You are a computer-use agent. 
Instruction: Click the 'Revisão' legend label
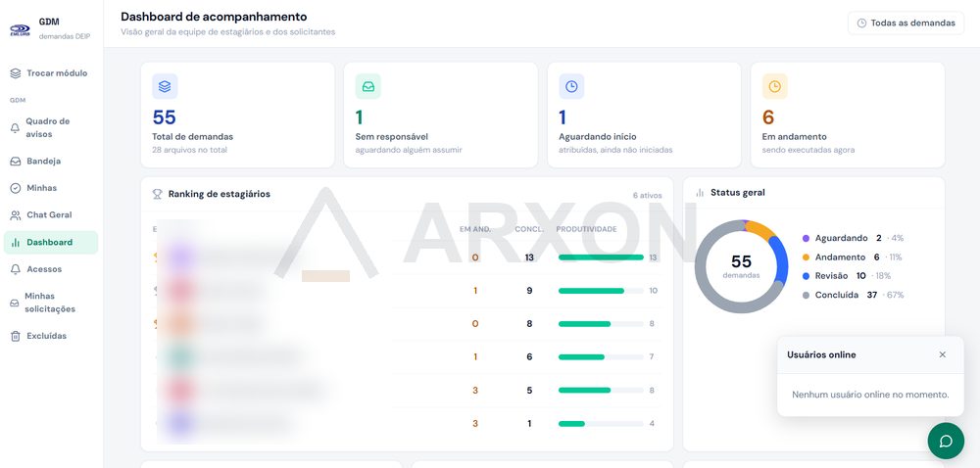pyautogui.click(x=831, y=276)
